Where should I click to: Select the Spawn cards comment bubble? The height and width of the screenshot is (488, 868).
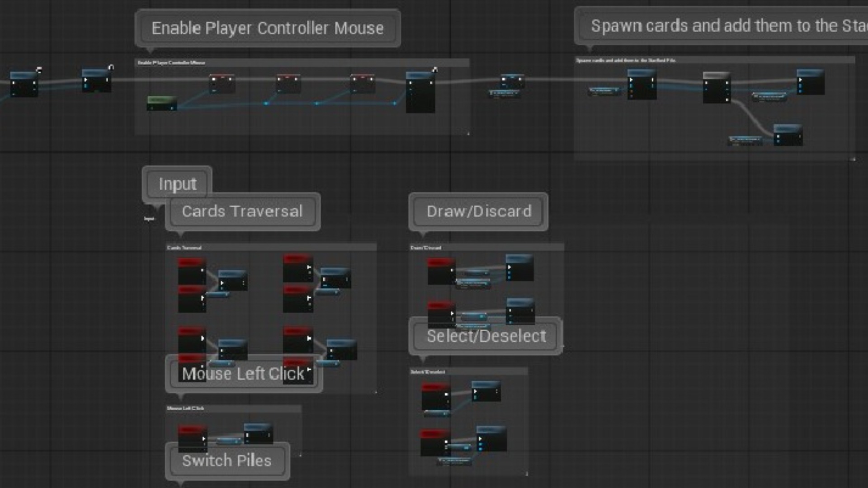pos(723,26)
